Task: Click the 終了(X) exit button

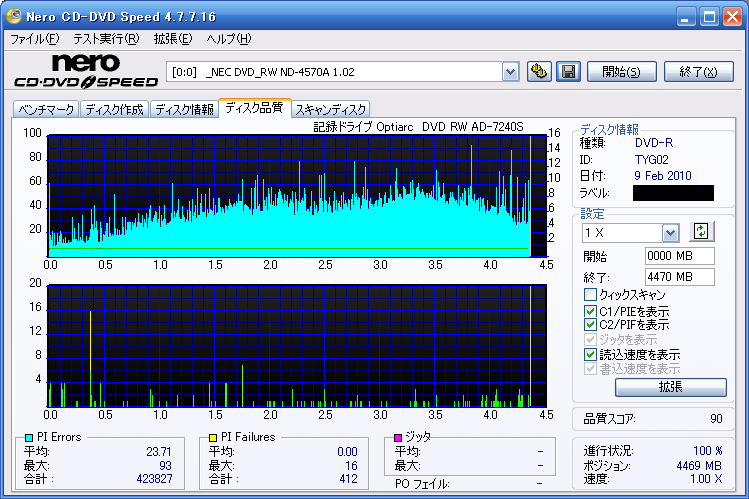Action: point(698,72)
